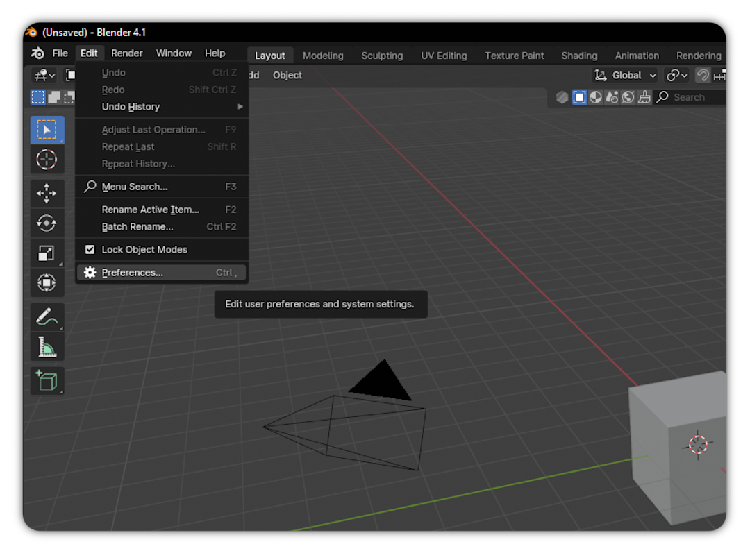Pick the Annotate tool
This screenshot has width=750, height=560.
(47, 316)
